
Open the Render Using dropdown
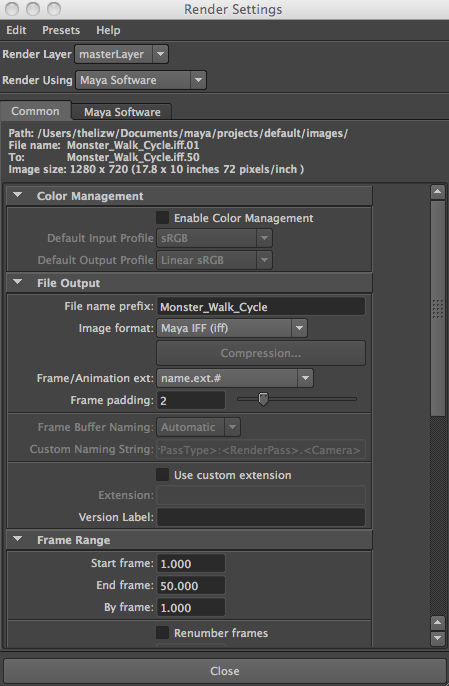(140, 80)
